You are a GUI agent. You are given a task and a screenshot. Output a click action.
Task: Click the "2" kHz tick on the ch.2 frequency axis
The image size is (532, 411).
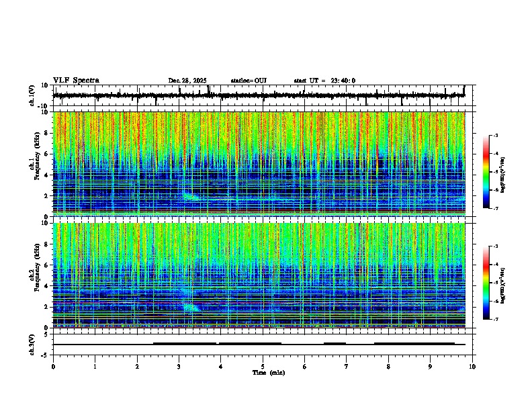pos(47,307)
